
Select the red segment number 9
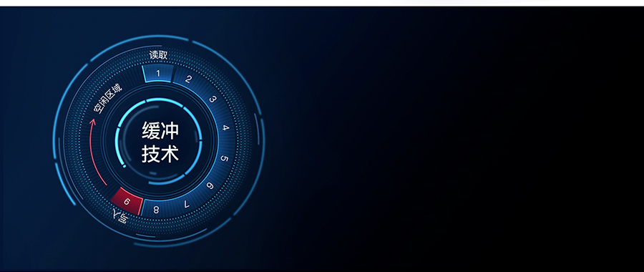click(x=127, y=201)
